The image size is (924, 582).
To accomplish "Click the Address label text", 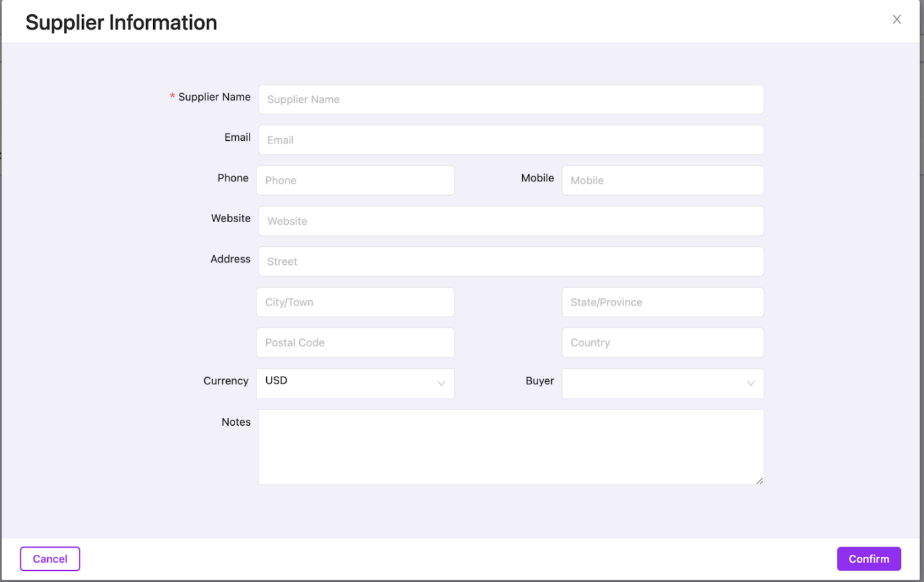I will pyautogui.click(x=230, y=259).
